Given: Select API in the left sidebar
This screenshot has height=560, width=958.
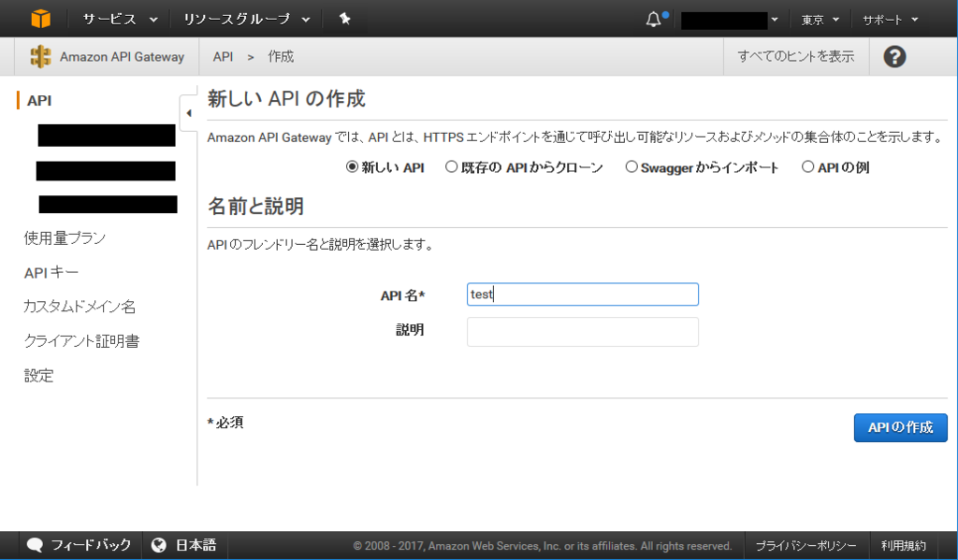Looking at the screenshot, I should click(x=39, y=101).
